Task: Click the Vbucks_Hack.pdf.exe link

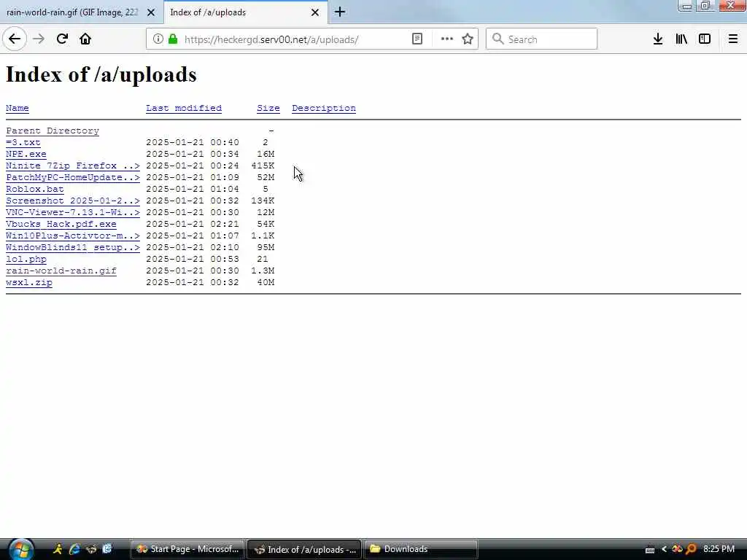Action: (x=61, y=225)
